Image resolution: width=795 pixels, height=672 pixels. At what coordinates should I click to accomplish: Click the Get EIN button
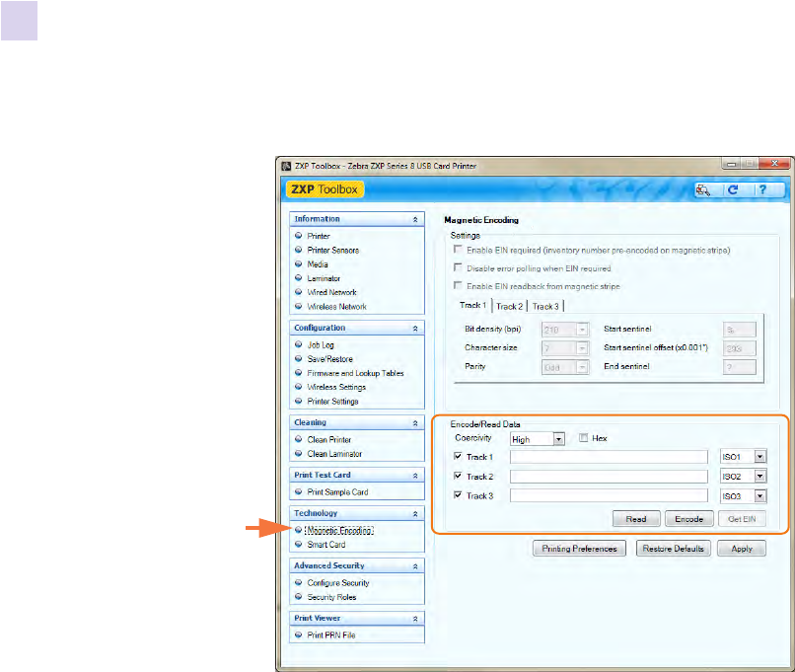[742, 519]
